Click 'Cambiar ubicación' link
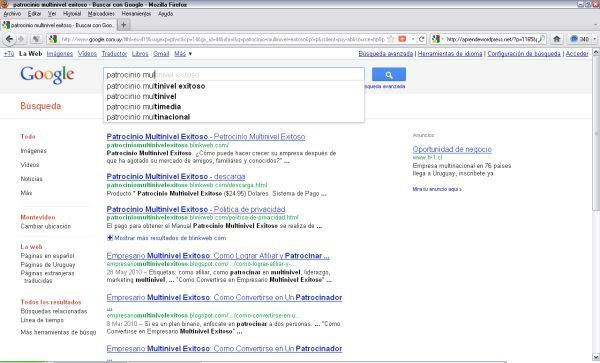The height and width of the screenshot is (363, 600). 46,226
